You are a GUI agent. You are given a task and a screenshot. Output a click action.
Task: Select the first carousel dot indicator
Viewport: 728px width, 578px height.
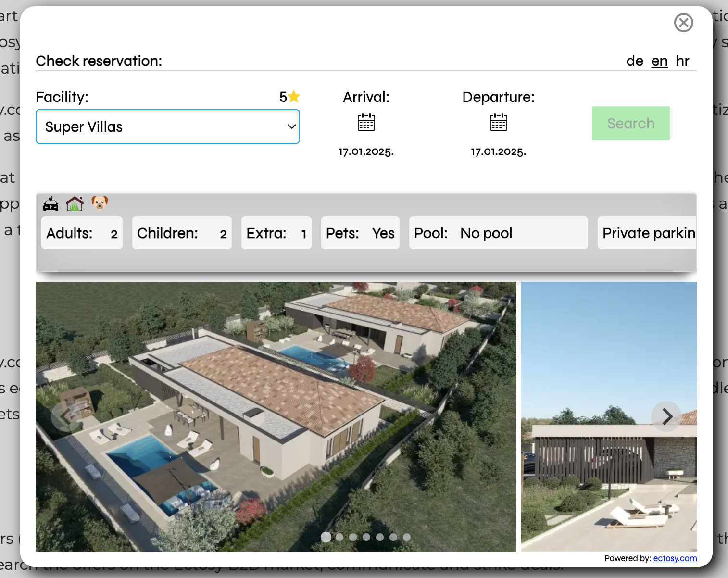326,537
